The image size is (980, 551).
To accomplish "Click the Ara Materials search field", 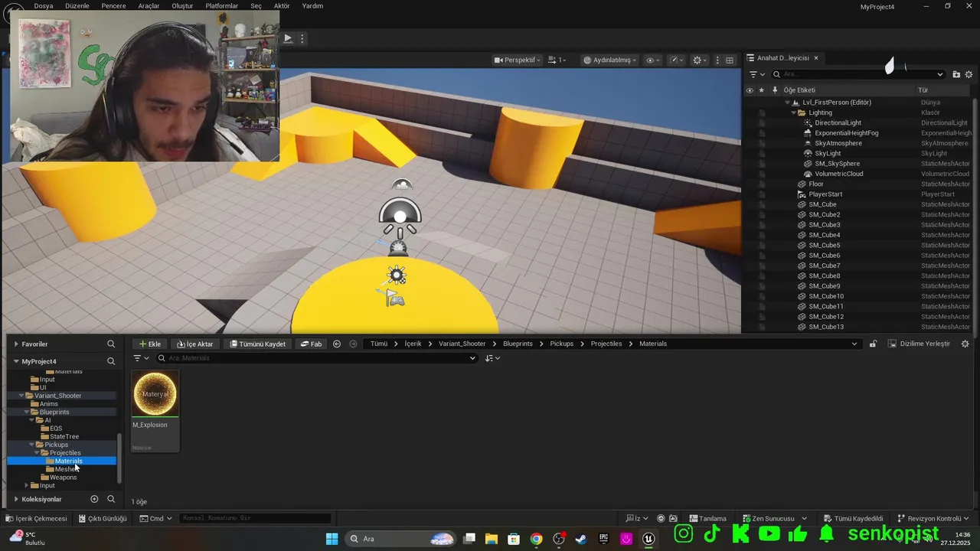I will click(317, 358).
